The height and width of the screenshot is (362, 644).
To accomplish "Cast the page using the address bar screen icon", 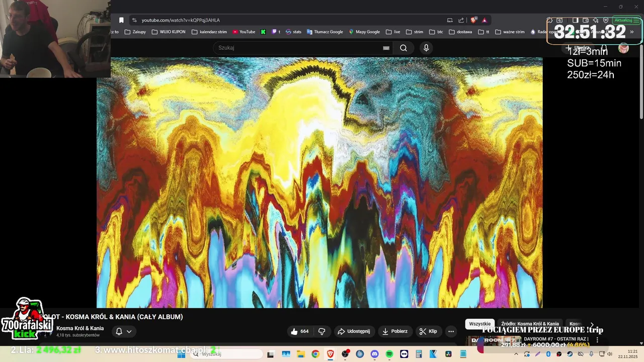I will [x=450, y=20].
